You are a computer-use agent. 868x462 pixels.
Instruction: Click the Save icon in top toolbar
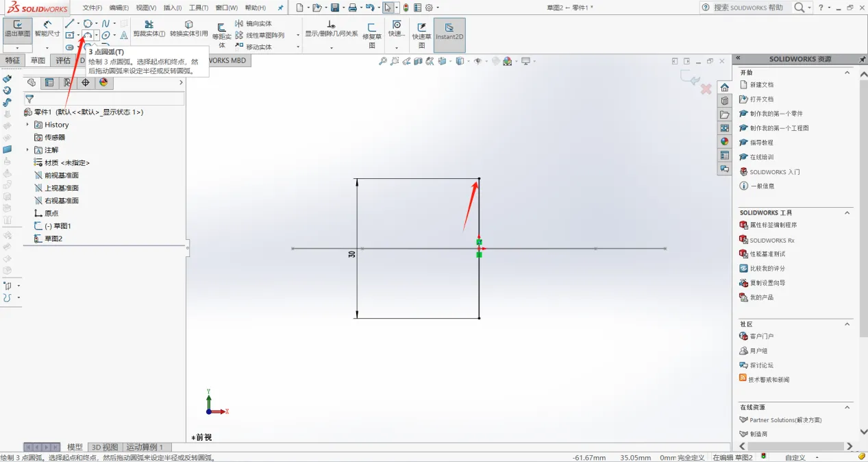pos(335,8)
